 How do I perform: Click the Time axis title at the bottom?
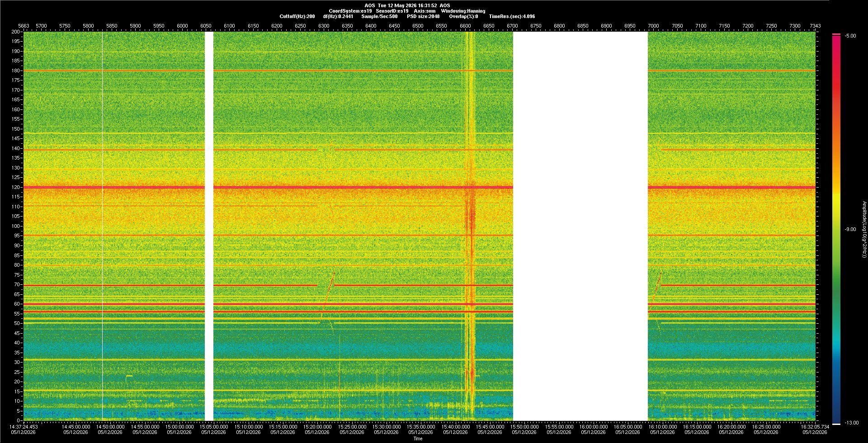[418, 438]
